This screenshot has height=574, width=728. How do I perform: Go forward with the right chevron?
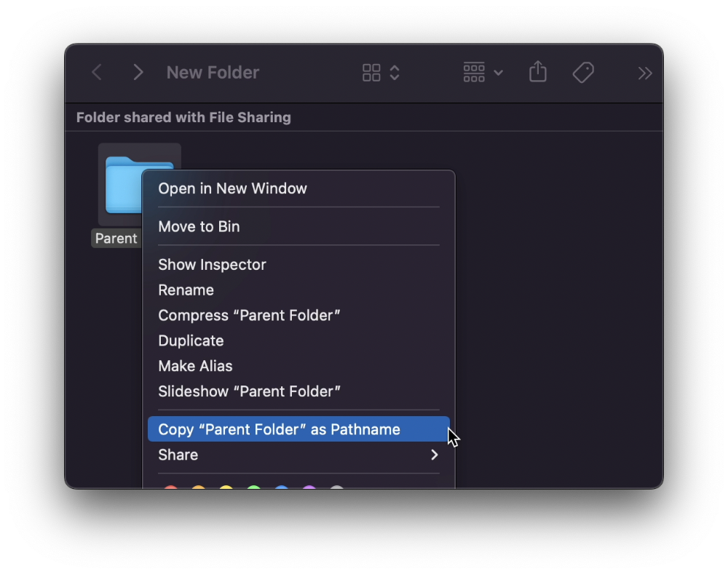pos(138,73)
